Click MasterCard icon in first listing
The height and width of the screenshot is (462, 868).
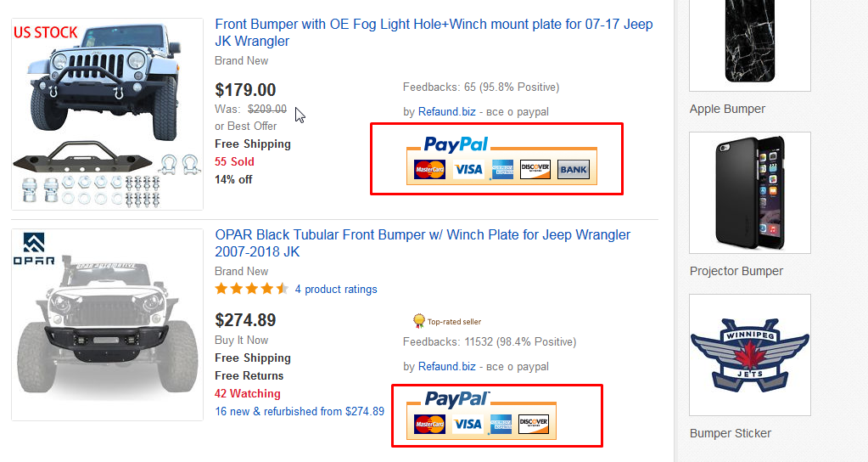click(x=430, y=170)
